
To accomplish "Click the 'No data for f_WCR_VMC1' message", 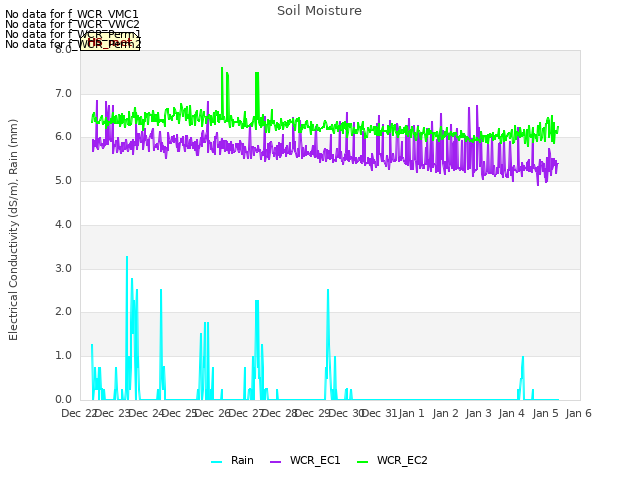I will tap(72, 14).
